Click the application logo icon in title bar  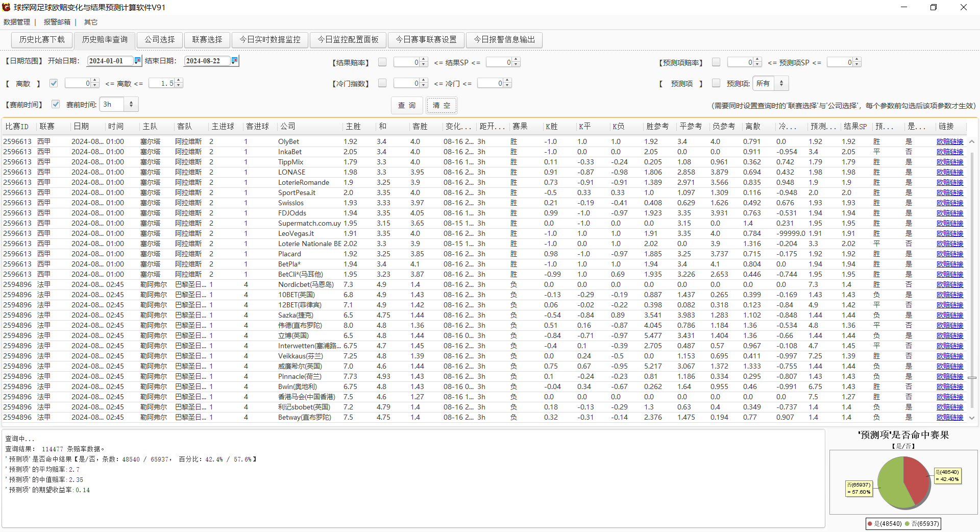pyautogui.click(x=6, y=7)
